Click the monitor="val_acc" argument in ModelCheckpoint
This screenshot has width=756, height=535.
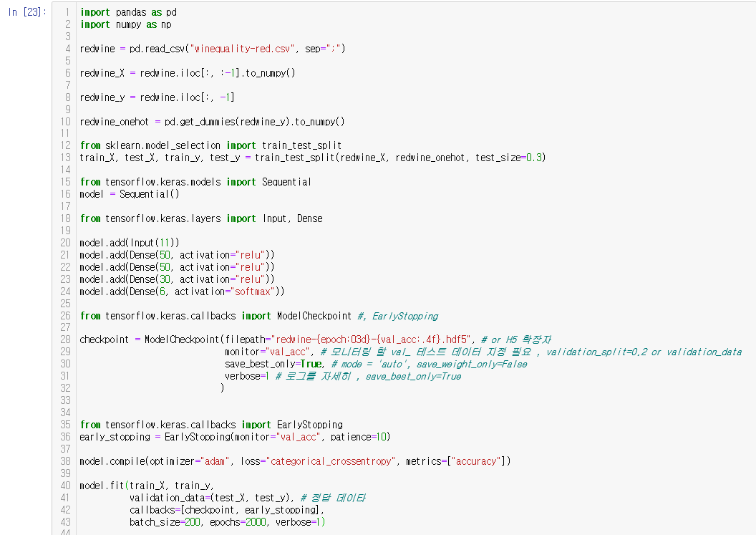(269, 352)
